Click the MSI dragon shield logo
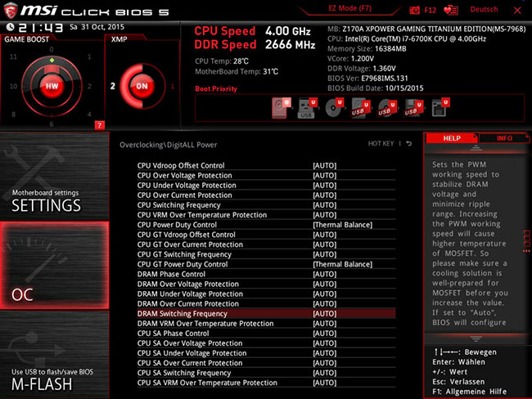Viewport: 532px width, 399px height. point(10,11)
